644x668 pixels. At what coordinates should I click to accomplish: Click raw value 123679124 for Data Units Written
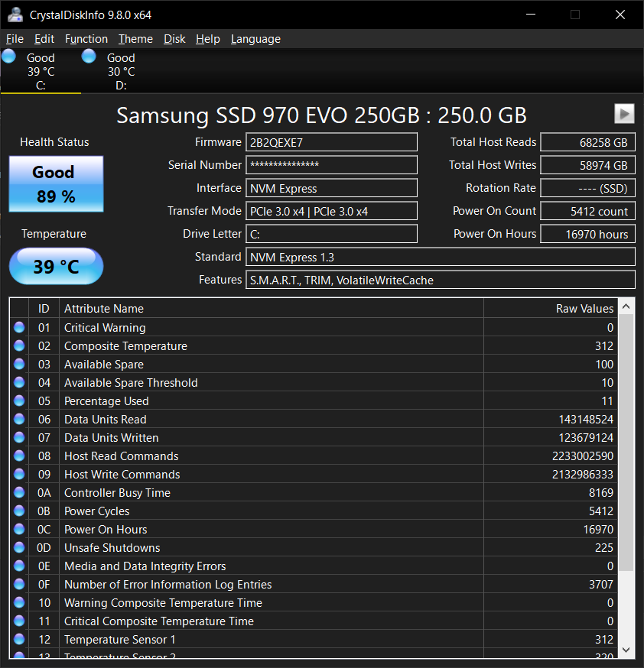[x=586, y=438]
